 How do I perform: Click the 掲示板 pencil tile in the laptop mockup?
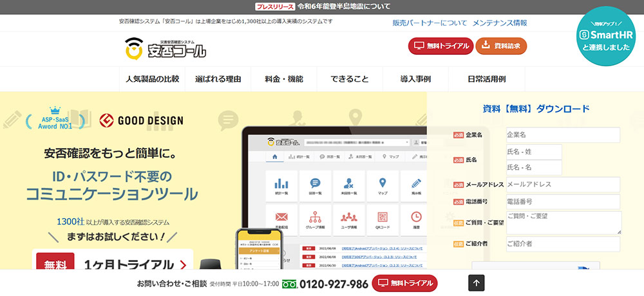(x=414, y=186)
